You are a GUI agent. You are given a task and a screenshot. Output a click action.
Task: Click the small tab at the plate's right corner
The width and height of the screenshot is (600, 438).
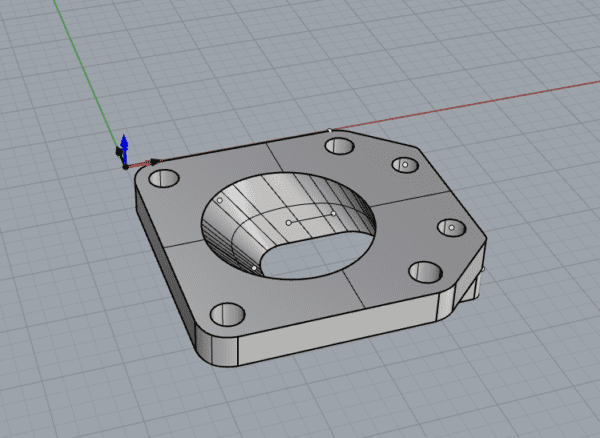click(x=478, y=282)
